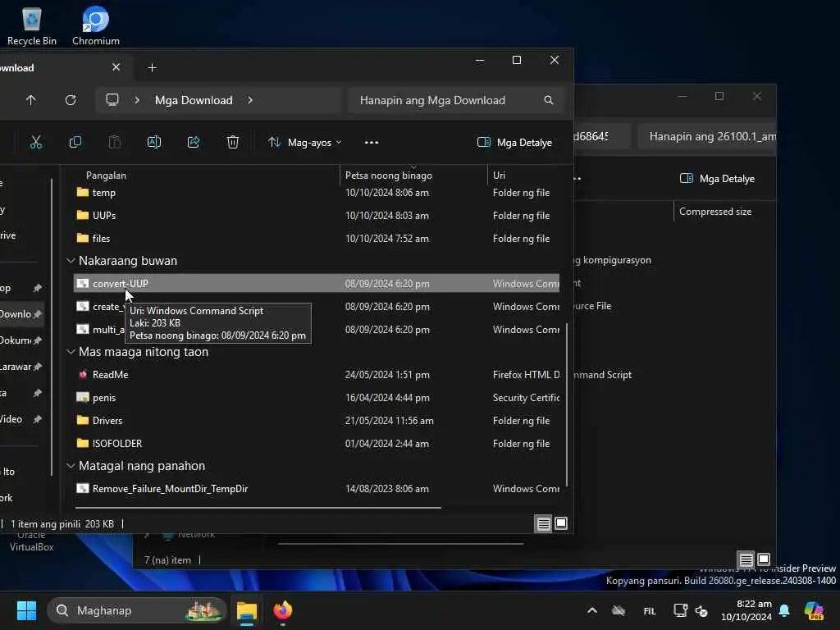Select the UUPs folder
Screen dimensions: 840x630
click(x=316, y=216)
